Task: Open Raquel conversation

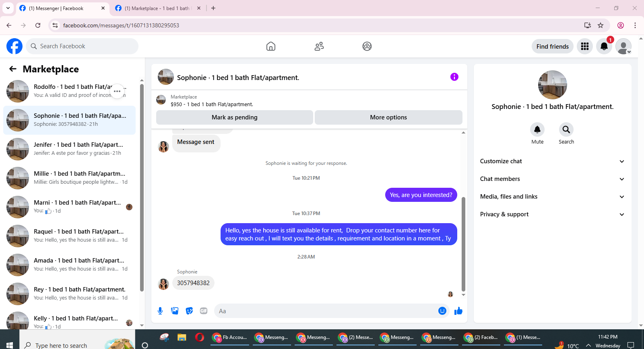Action: [x=69, y=236]
